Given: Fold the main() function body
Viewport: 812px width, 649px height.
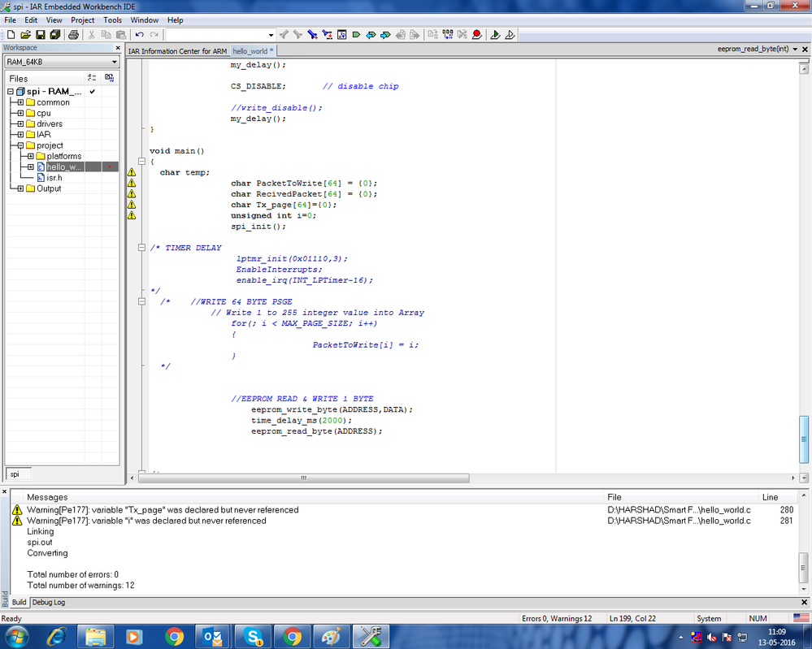Looking at the screenshot, I should pyautogui.click(x=141, y=162).
